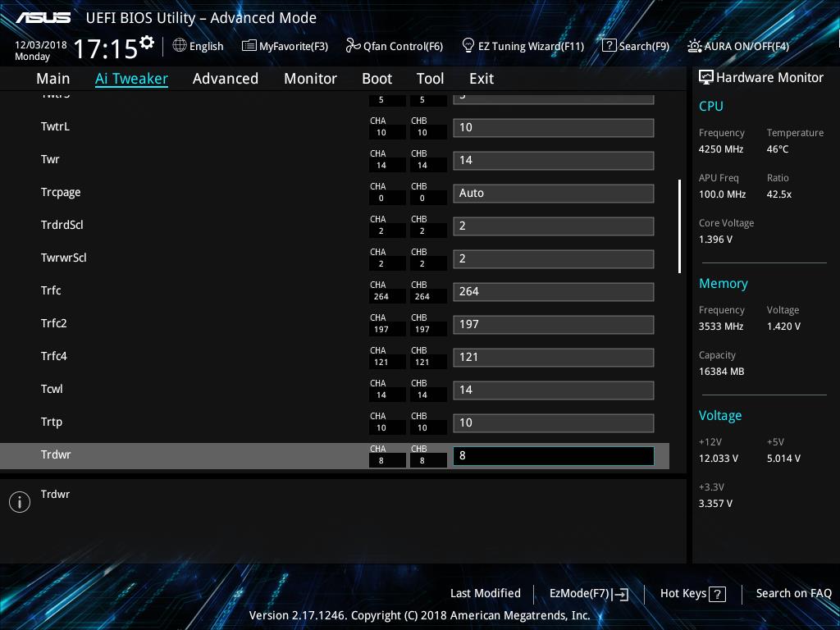Go to the Boot tab
This screenshot has width=840, height=630.
click(x=377, y=79)
